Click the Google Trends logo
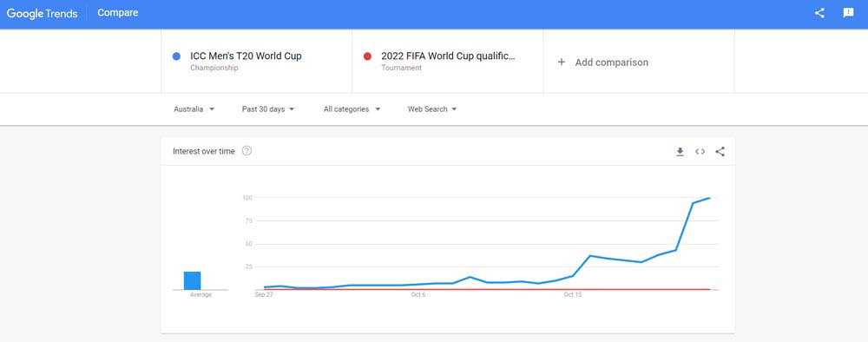868x342 pixels. click(x=42, y=13)
